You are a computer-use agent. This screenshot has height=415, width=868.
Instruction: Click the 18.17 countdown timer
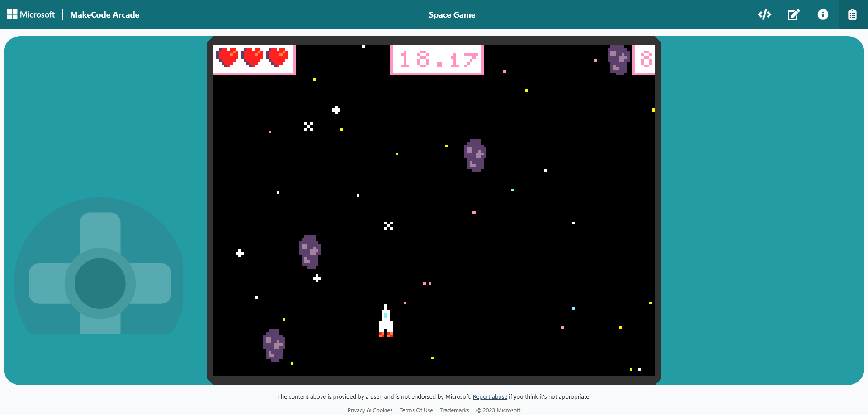click(437, 60)
